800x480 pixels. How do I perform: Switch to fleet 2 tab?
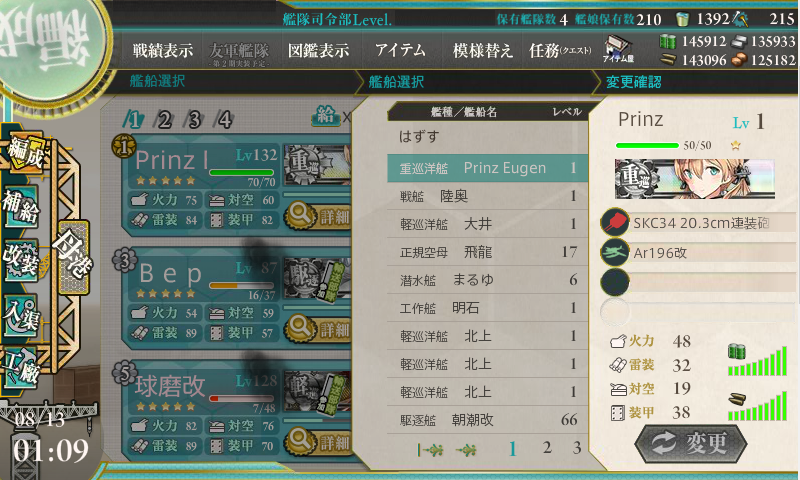(x=165, y=120)
